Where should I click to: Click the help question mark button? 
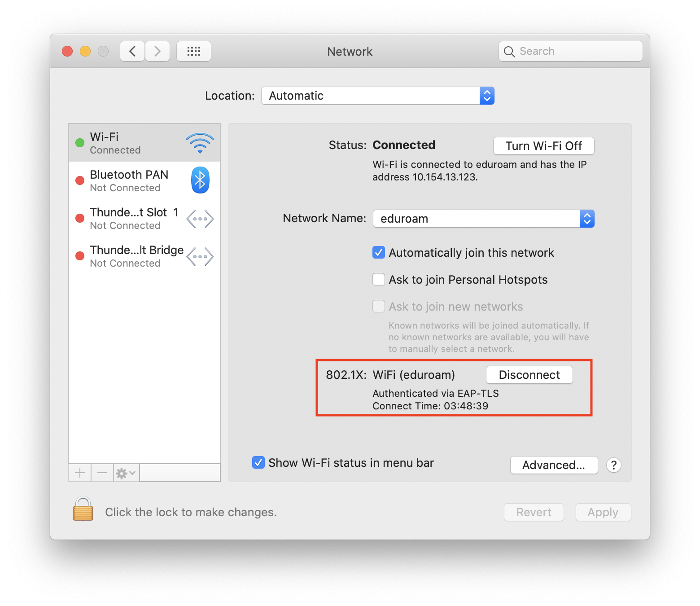[613, 465]
